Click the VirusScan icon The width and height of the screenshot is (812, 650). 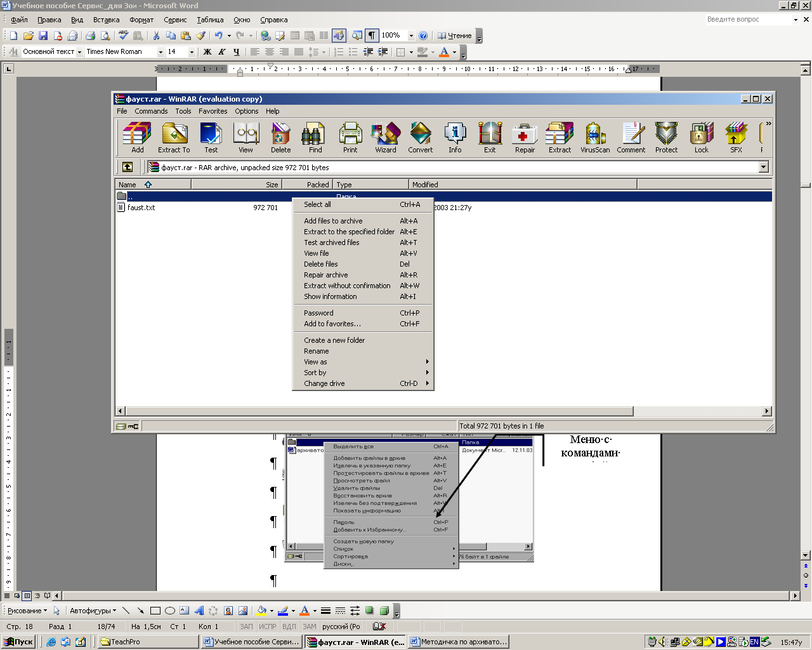[x=595, y=138]
